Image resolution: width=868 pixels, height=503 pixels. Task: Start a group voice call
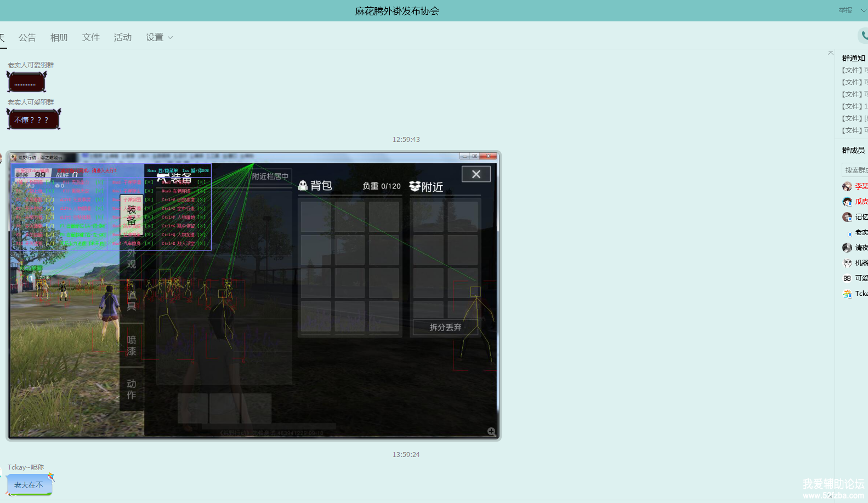click(864, 36)
